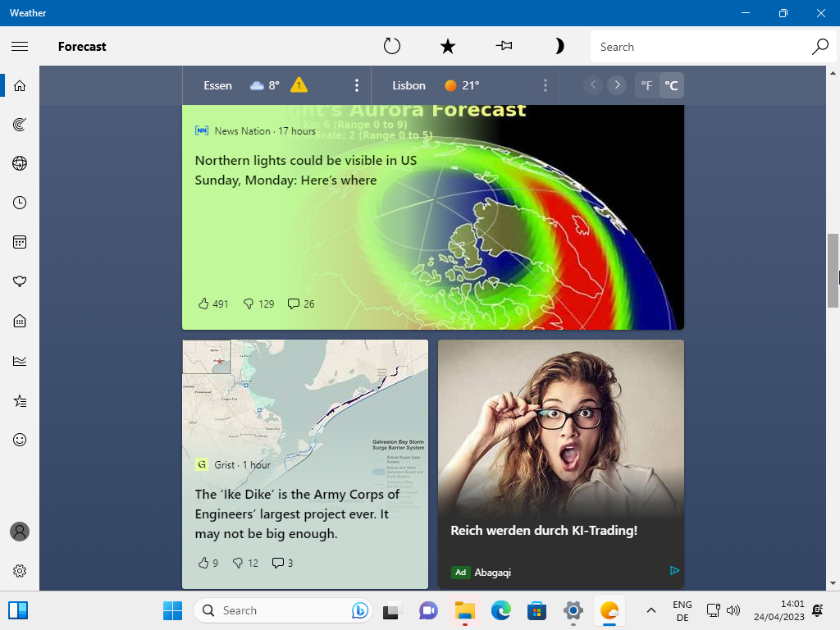The height and width of the screenshot is (630, 840).
Task: Show hidden system tray icons chevron
Action: coord(651,610)
